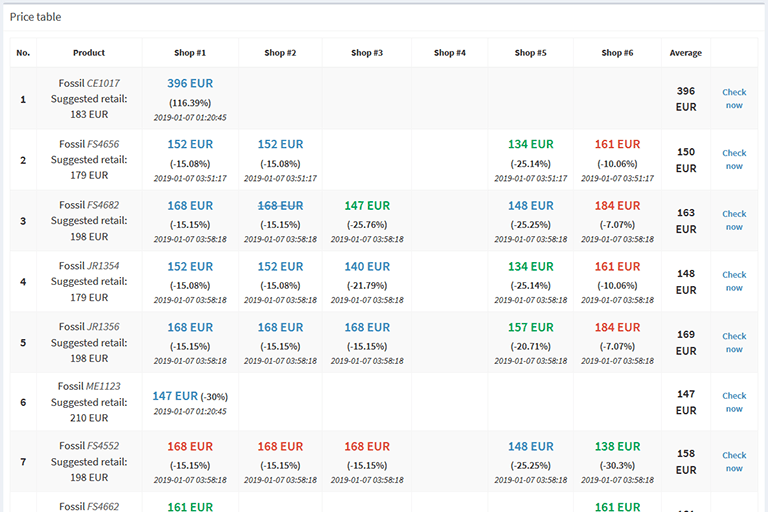
Task: Open Check now link for Fossil FS4656
Action: click(x=734, y=159)
